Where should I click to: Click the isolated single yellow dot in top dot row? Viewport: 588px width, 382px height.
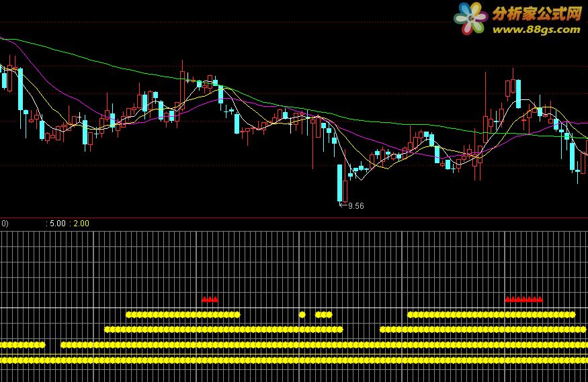(302, 315)
